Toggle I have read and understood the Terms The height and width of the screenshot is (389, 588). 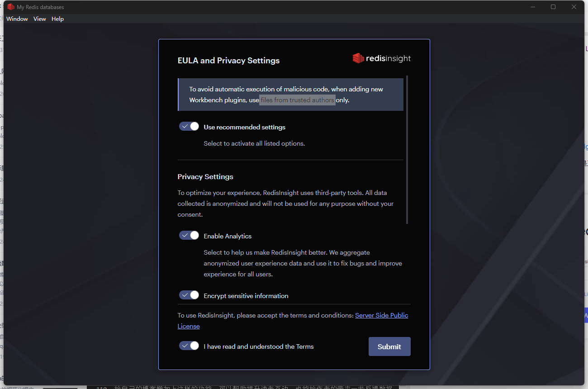point(189,346)
